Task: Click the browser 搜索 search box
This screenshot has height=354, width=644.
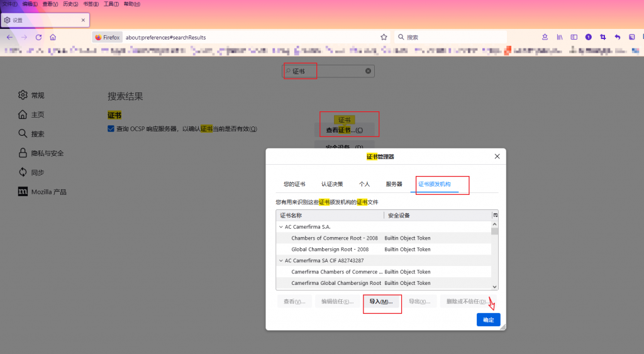Action: pyautogui.click(x=450, y=37)
